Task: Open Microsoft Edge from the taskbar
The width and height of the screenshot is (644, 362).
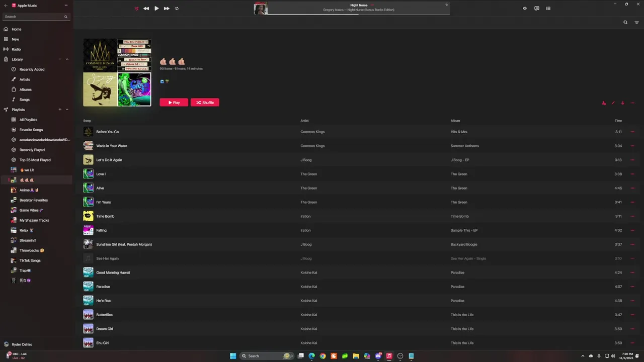Action: click(x=311, y=356)
